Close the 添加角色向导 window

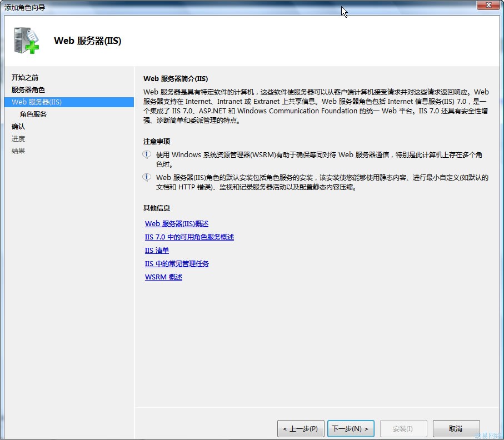click(487, 5)
